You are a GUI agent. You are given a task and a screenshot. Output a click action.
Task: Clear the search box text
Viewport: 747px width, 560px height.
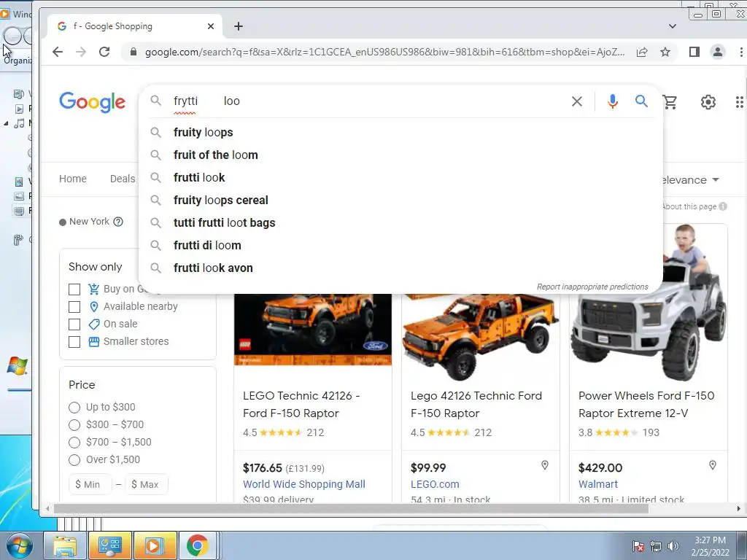(576, 101)
